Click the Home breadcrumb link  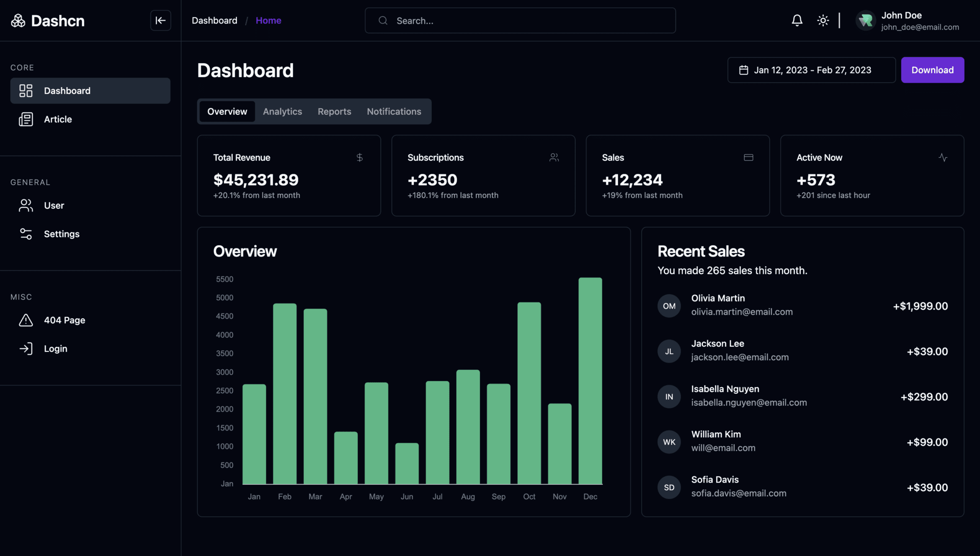[268, 20]
